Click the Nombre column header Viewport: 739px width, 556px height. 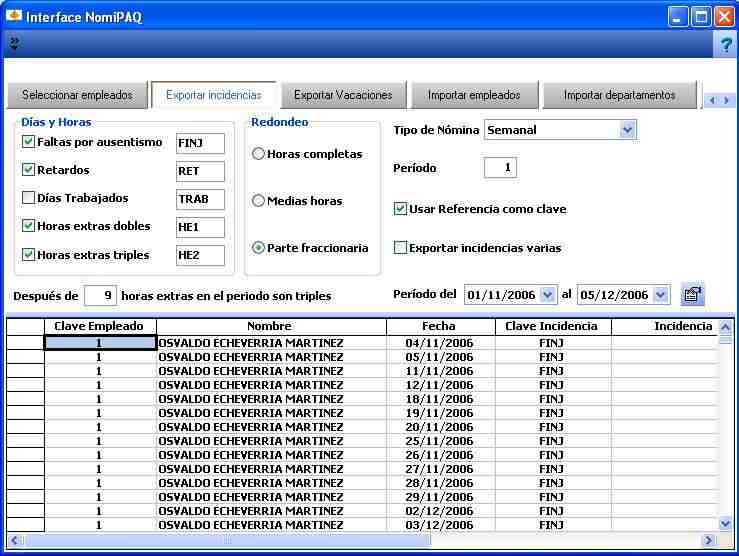pos(271,326)
